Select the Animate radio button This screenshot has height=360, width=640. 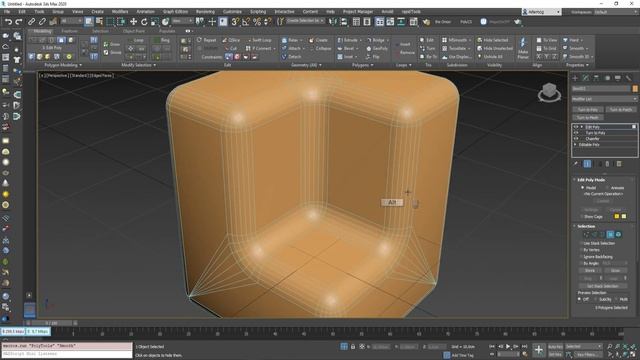tap(607, 187)
